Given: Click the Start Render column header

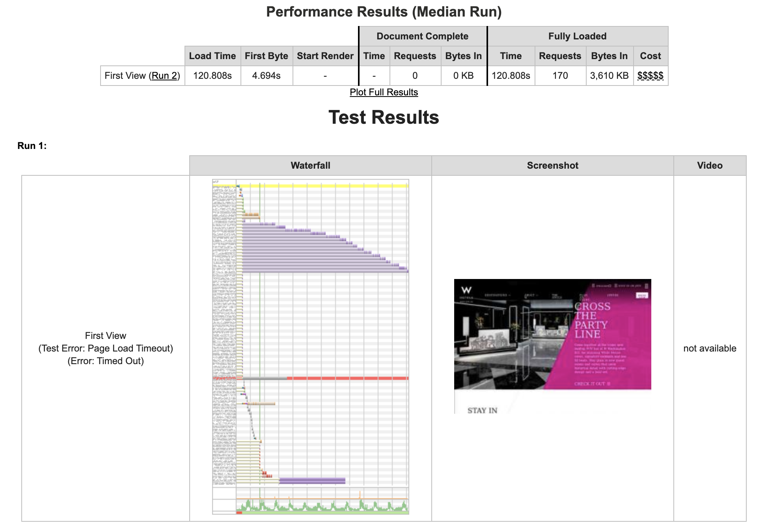Looking at the screenshot, I should pyautogui.click(x=325, y=56).
